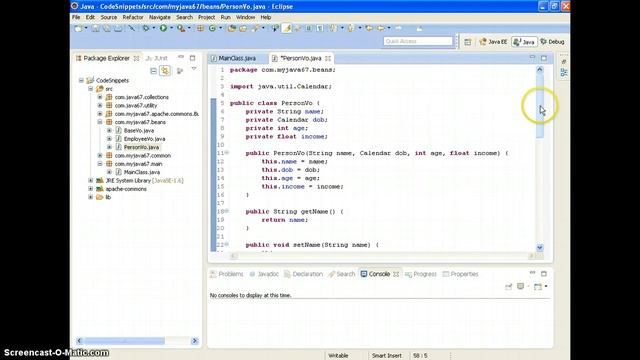The width and height of the screenshot is (640, 360).
Task: Collapse the com.myjava67.beans package
Action: point(100,122)
